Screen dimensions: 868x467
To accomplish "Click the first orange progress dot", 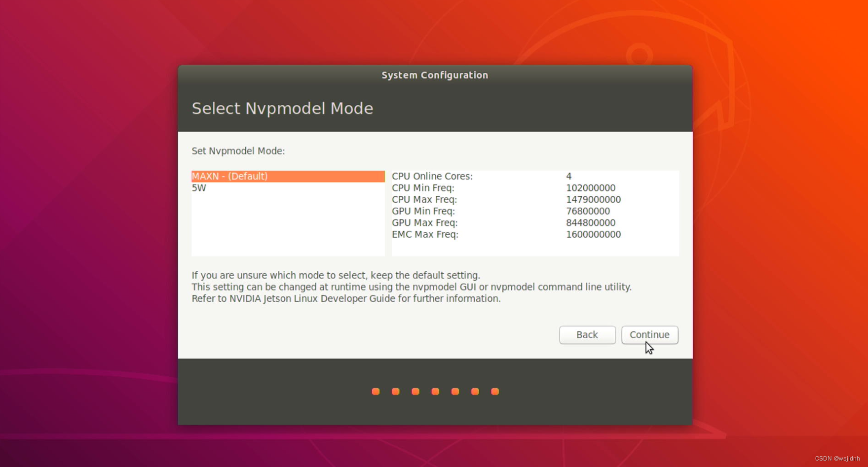I will 376,391.
